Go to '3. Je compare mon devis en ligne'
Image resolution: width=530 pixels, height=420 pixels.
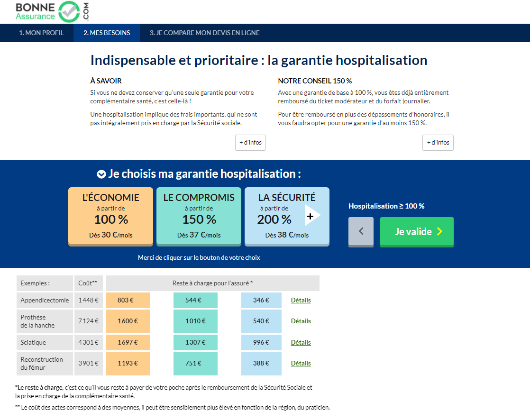204,33
